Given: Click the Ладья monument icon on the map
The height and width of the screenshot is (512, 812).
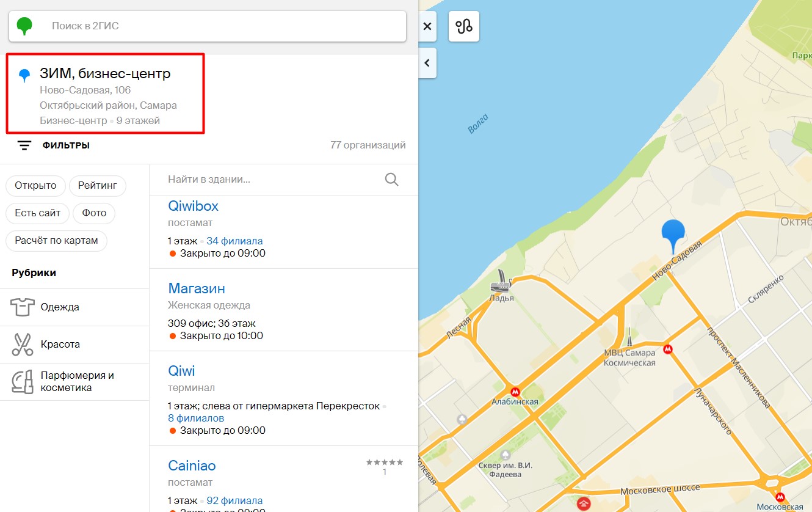Looking at the screenshot, I should pyautogui.click(x=501, y=280).
